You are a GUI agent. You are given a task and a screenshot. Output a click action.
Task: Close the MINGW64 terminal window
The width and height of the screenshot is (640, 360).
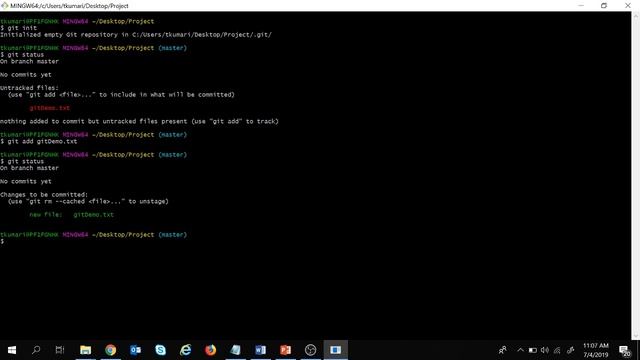point(628,5)
